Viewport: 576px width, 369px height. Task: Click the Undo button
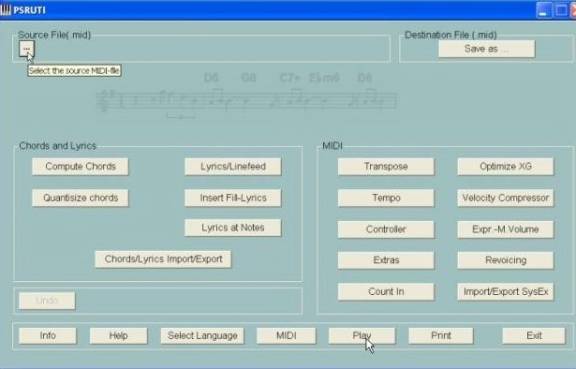click(47, 301)
